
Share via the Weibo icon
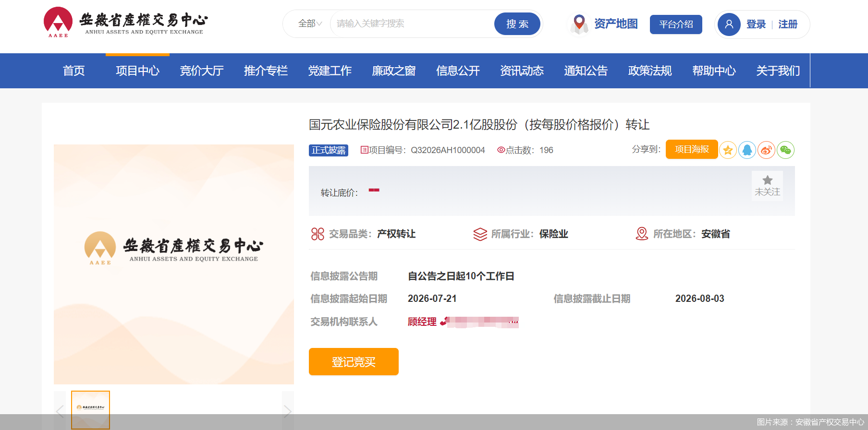[x=766, y=150]
